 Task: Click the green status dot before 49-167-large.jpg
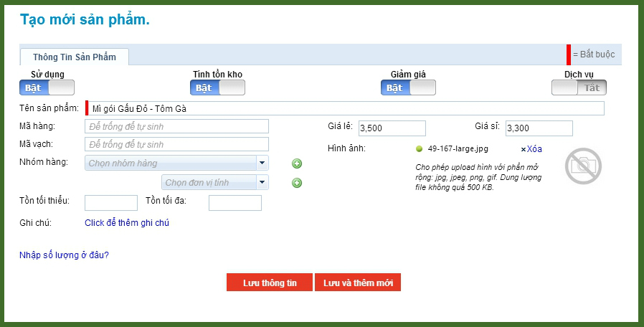click(419, 149)
